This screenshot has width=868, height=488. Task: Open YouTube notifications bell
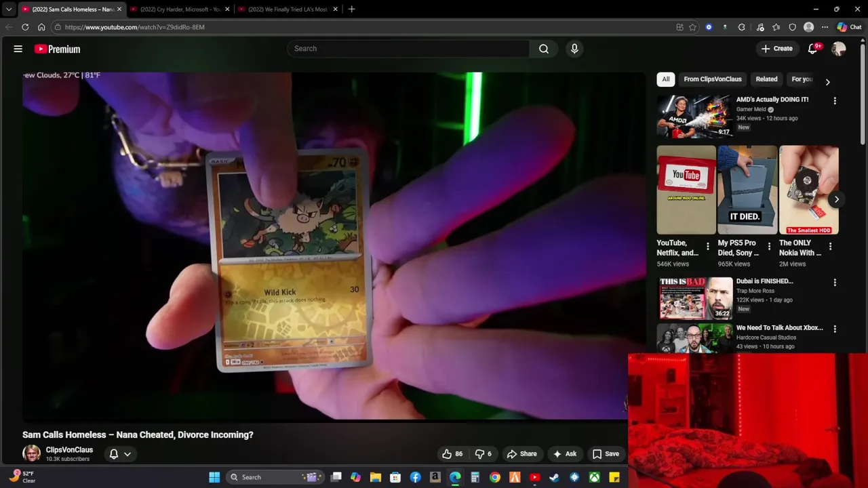[812, 49]
